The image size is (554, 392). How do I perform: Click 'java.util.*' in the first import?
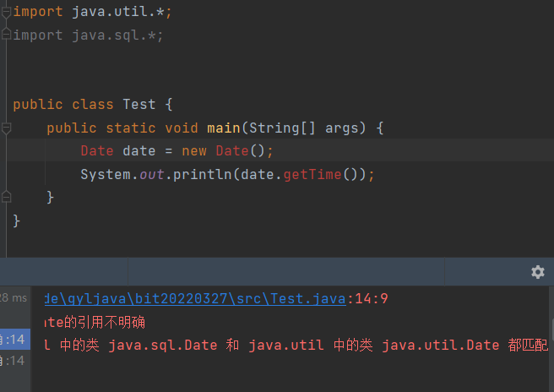pos(118,12)
